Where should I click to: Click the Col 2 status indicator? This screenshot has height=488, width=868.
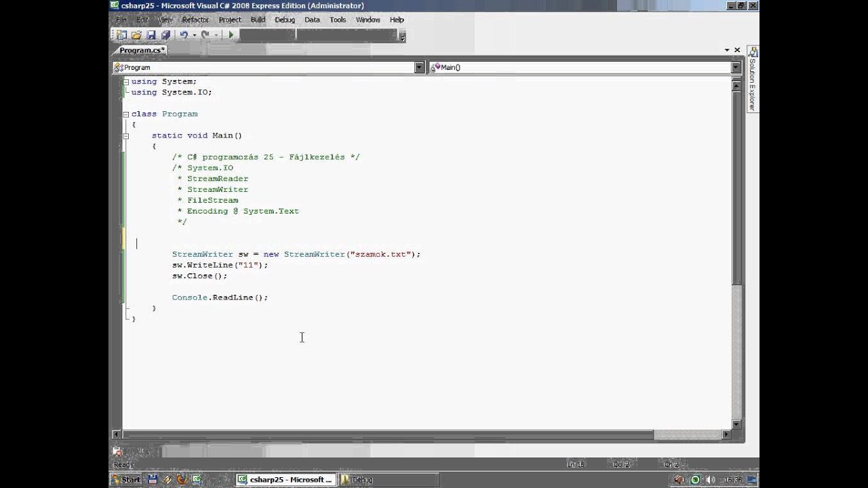[621, 464]
